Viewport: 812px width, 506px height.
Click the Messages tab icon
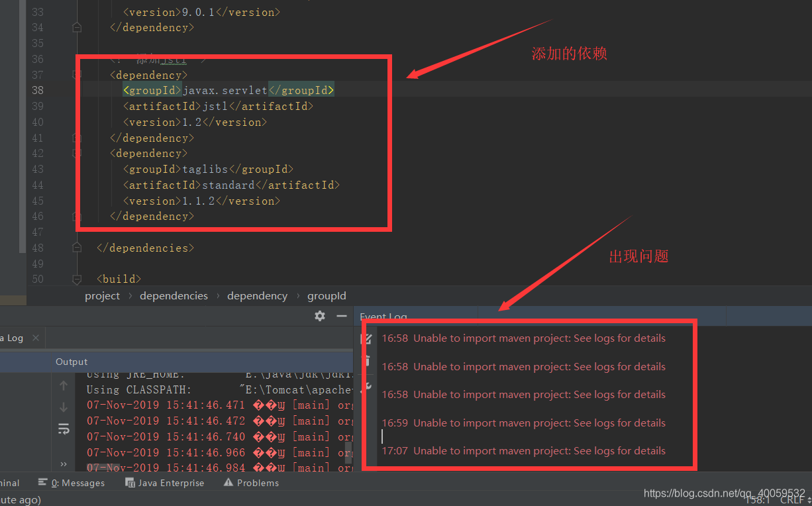pyautogui.click(x=43, y=483)
